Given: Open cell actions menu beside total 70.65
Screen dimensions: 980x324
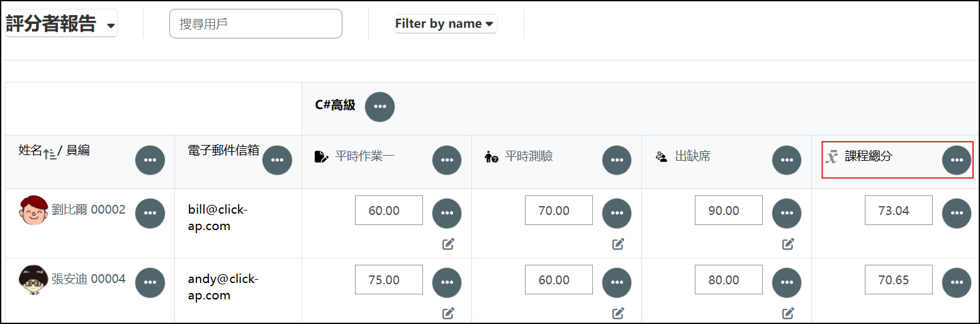Looking at the screenshot, I should pyautogui.click(x=957, y=282).
